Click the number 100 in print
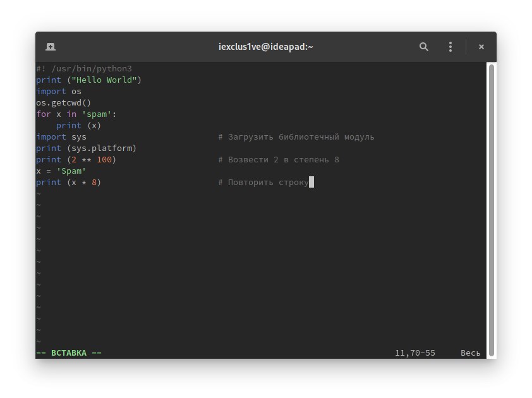 click(104, 160)
